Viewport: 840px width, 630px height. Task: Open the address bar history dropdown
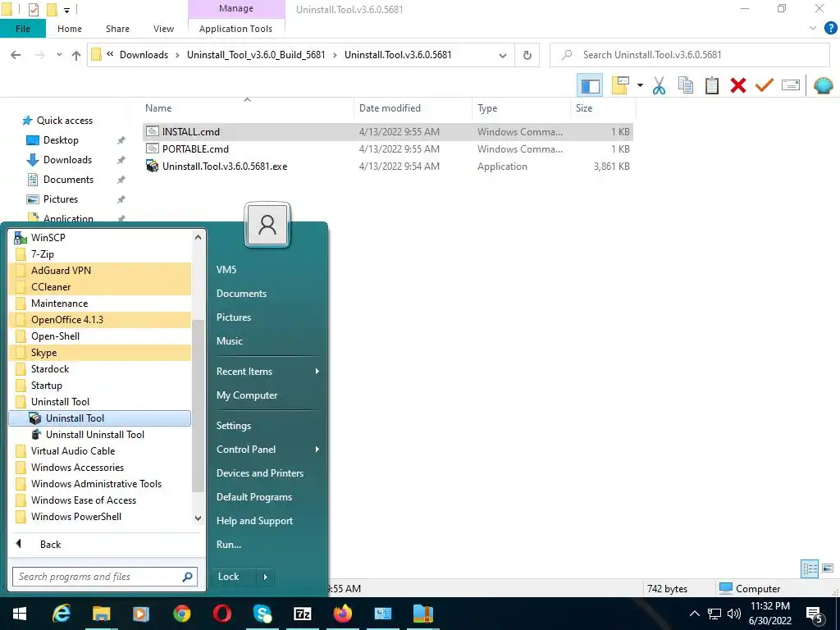[x=503, y=55]
